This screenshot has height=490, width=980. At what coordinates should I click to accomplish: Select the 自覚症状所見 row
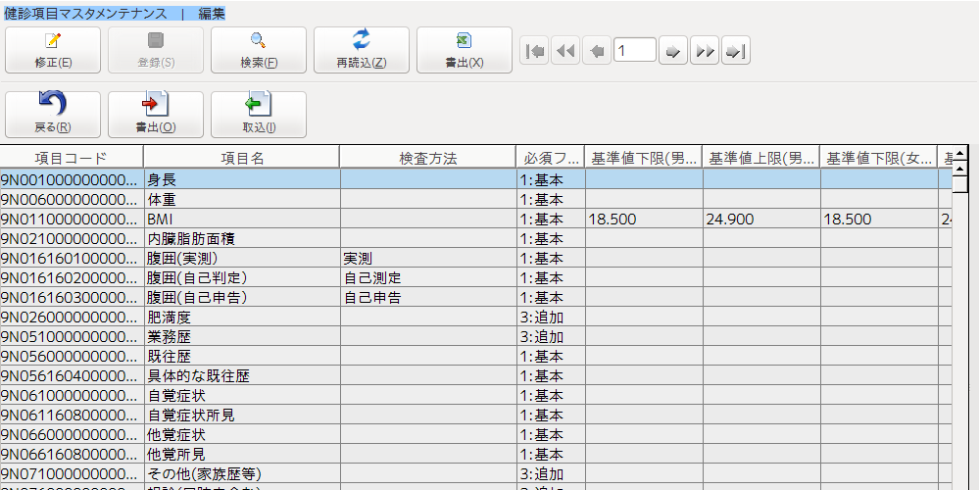[x=475, y=415]
